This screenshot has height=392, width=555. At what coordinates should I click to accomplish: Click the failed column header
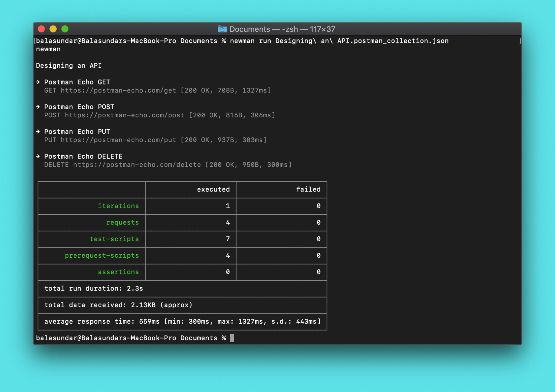pos(308,189)
